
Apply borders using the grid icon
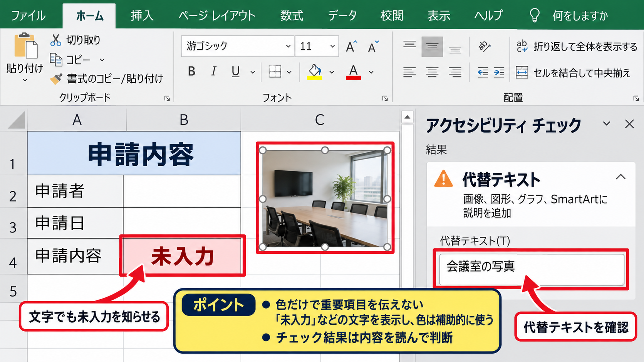click(275, 72)
